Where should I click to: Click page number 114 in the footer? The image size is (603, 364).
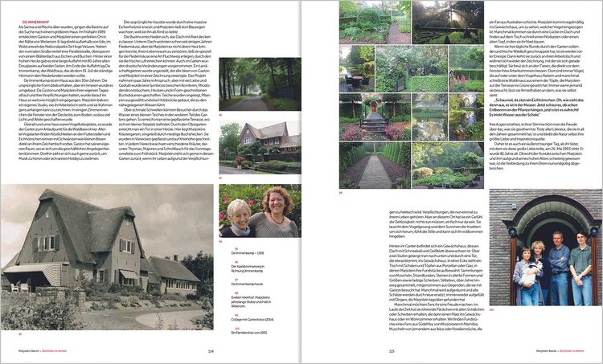pyautogui.click(x=211, y=350)
